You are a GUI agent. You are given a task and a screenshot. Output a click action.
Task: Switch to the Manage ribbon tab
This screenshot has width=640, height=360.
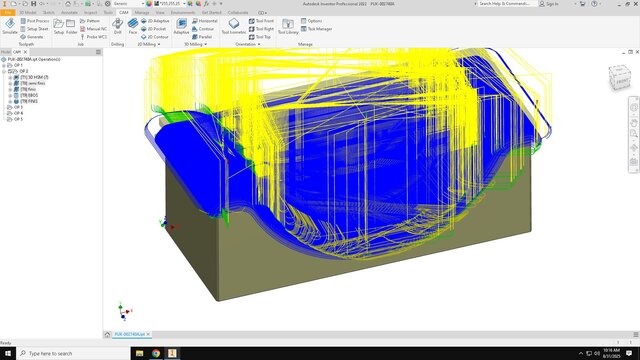point(142,13)
